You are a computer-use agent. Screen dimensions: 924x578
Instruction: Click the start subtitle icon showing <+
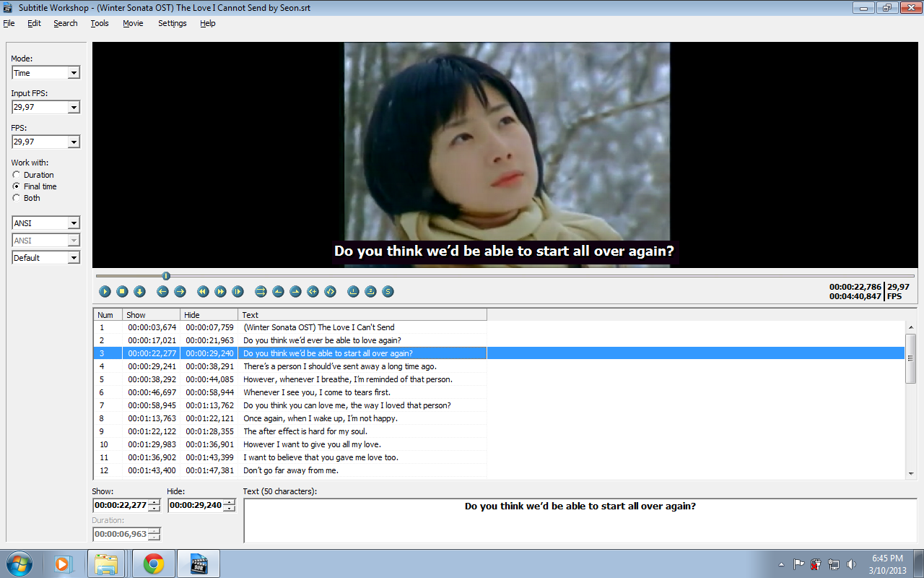[313, 291]
